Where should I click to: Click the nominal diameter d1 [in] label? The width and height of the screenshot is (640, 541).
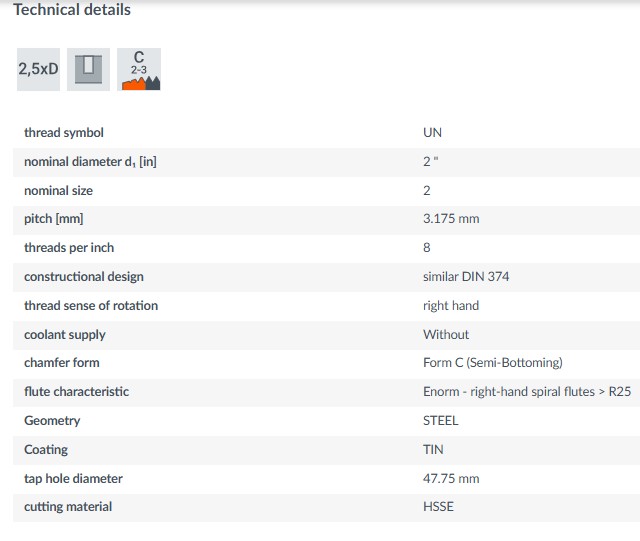(90, 162)
